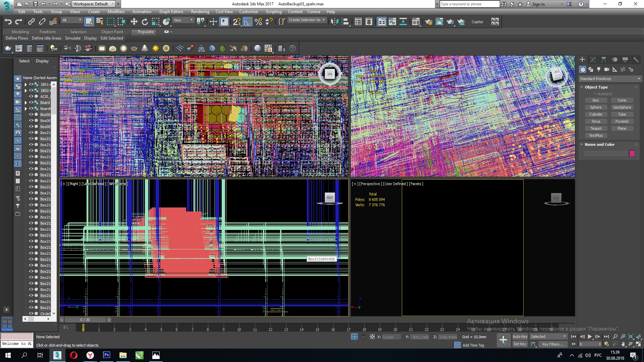Toggle the Angle Snap icon
This screenshot has width=644, height=362.
(248, 22)
